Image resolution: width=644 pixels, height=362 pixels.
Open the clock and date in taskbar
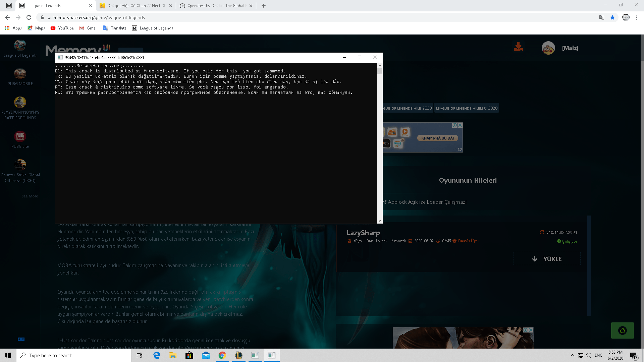(x=615, y=355)
